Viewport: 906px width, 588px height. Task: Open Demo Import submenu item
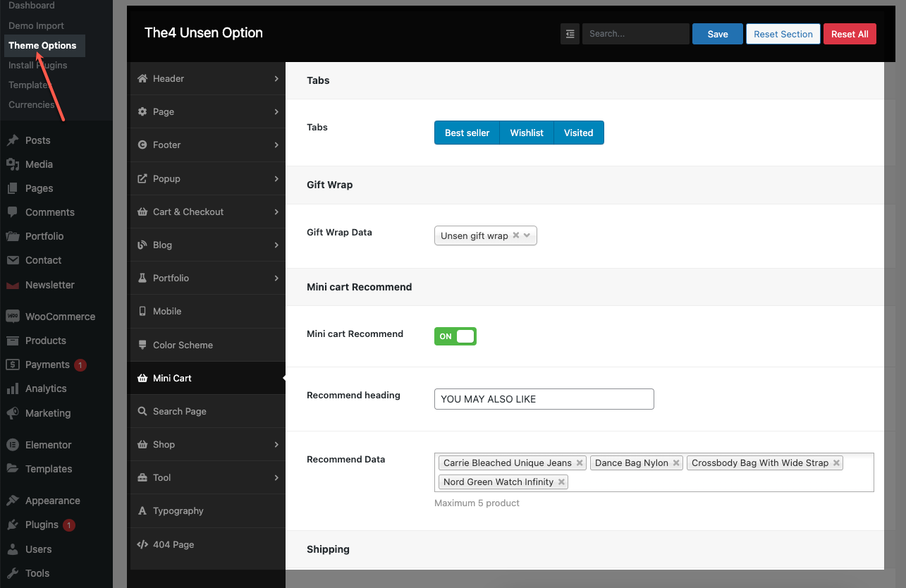pos(36,25)
